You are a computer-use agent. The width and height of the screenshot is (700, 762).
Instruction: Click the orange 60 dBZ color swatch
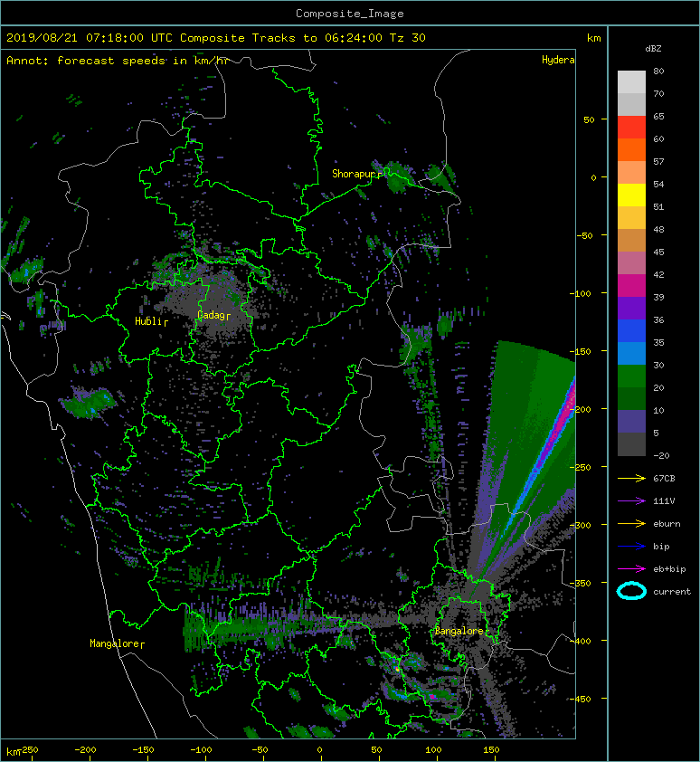point(631,149)
